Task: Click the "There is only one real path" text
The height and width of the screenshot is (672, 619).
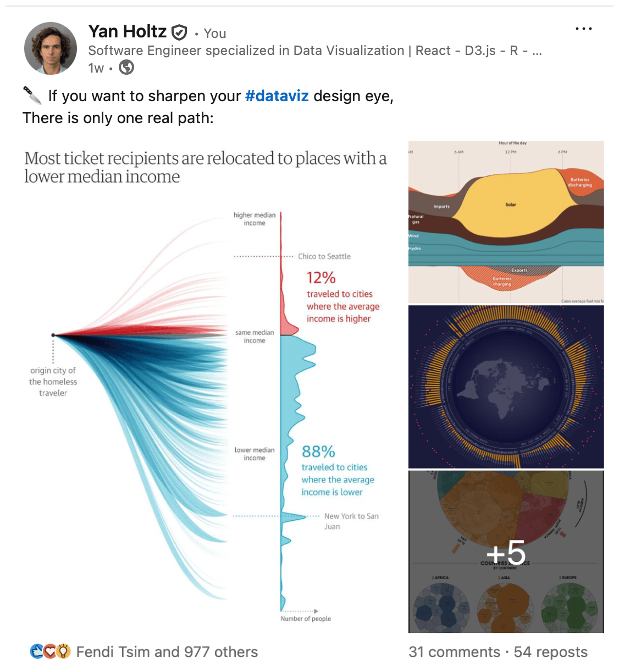Action: point(118,118)
